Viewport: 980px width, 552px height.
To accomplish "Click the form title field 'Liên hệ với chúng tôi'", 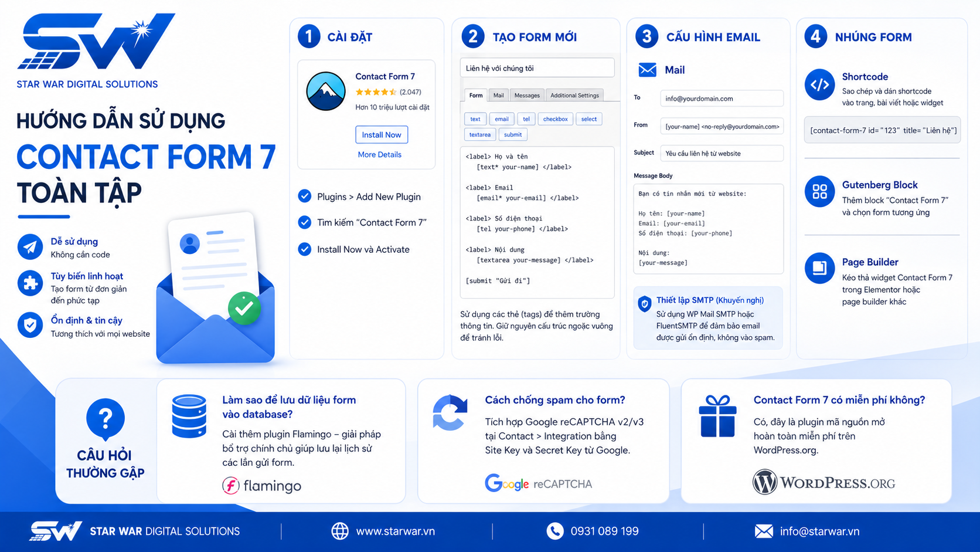I will (x=537, y=68).
